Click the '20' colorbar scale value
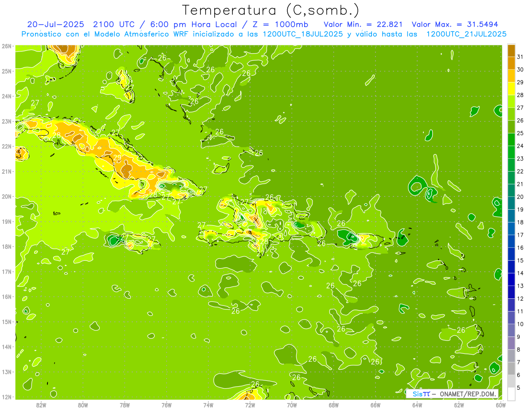 [520, 197]
